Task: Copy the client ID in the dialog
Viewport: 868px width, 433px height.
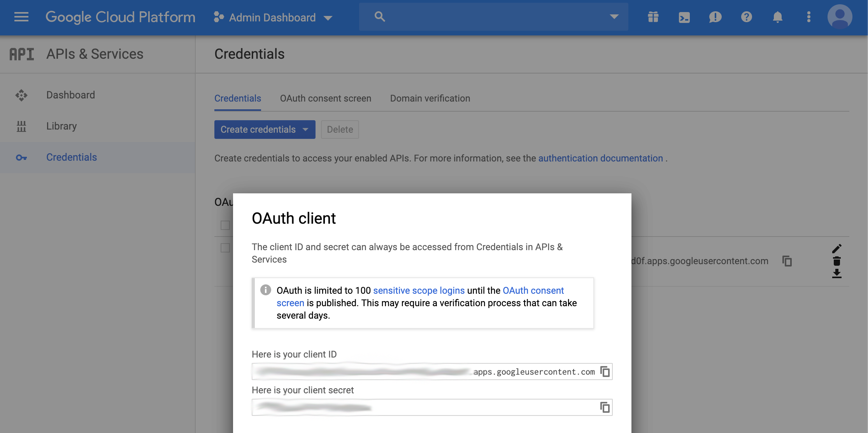Action: pos(605,372)
